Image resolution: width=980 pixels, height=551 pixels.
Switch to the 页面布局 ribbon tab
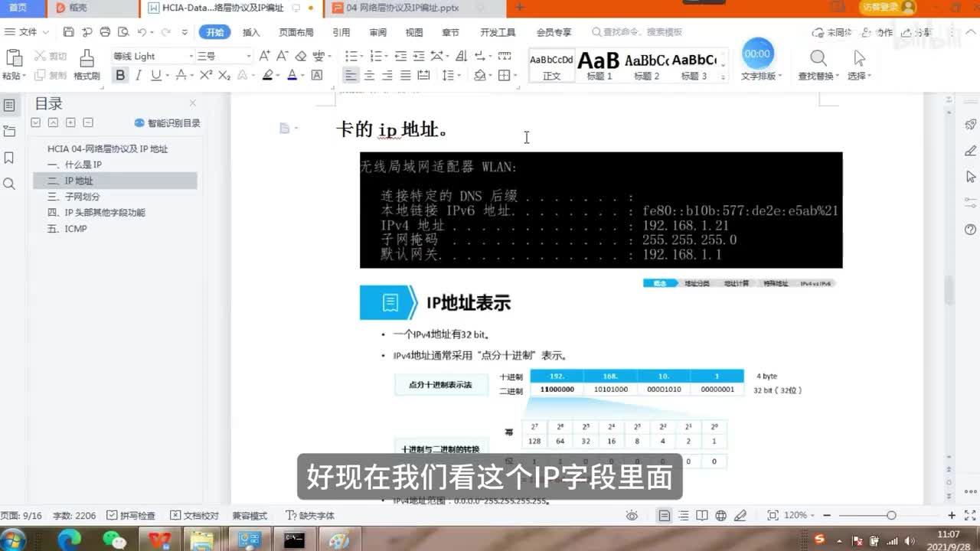[296, 32]
